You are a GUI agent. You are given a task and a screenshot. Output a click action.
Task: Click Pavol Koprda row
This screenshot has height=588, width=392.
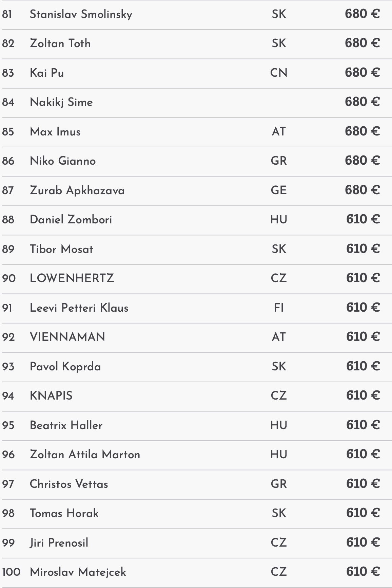coord(65,367)
